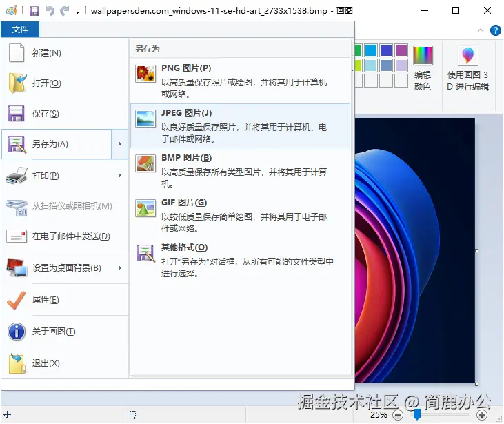Screen dimensions: 504x424
Task: Click the selection size icon in status bar
Action: (132, 414)
